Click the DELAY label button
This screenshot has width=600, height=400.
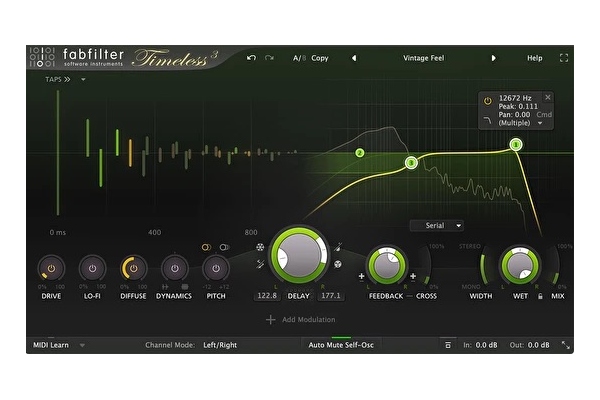click(298, 296)
